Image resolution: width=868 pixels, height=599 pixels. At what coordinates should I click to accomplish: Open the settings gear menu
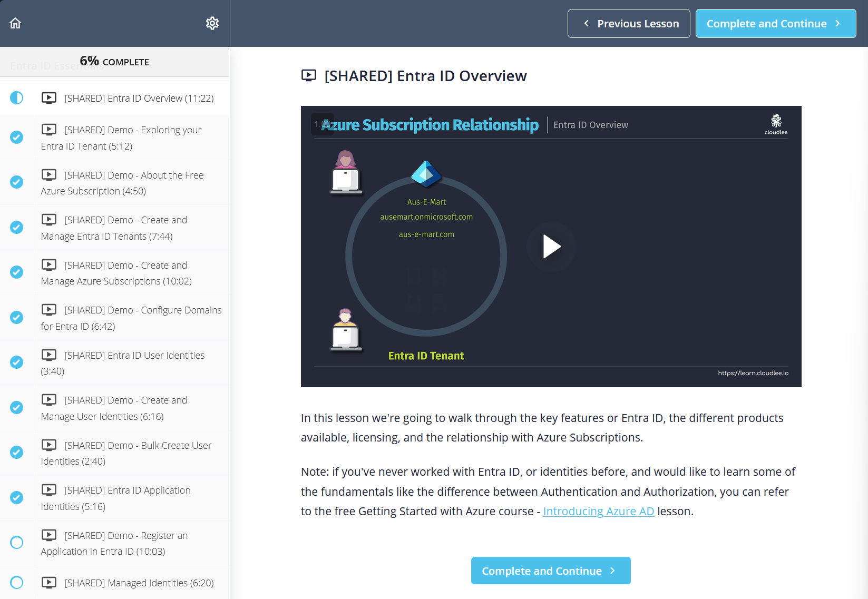[212, 23]
